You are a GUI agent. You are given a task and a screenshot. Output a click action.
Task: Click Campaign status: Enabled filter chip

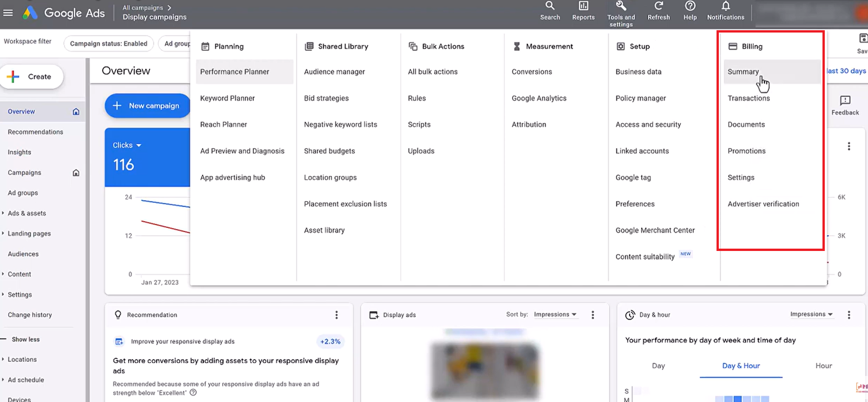point(109,44)
